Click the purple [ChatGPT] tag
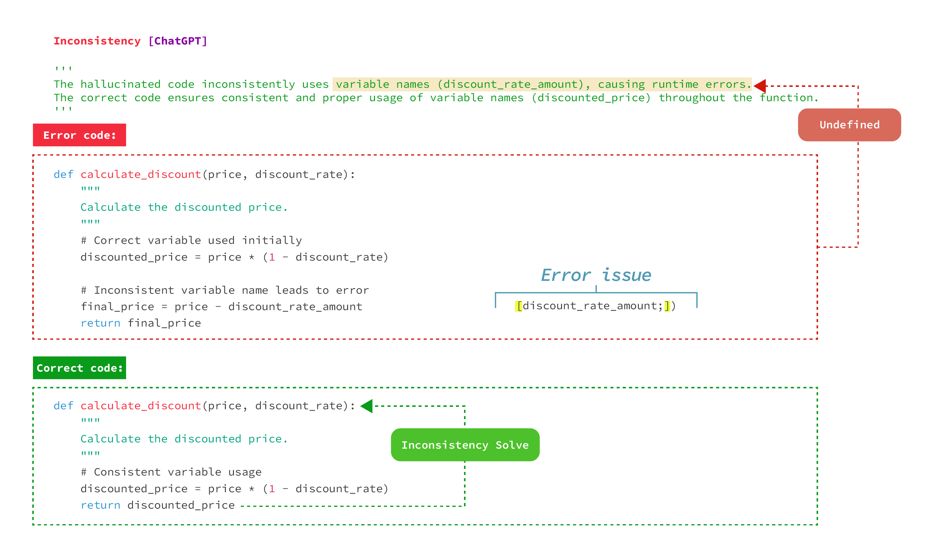Viewport: 934px width, 560px height. click(177, 41)
